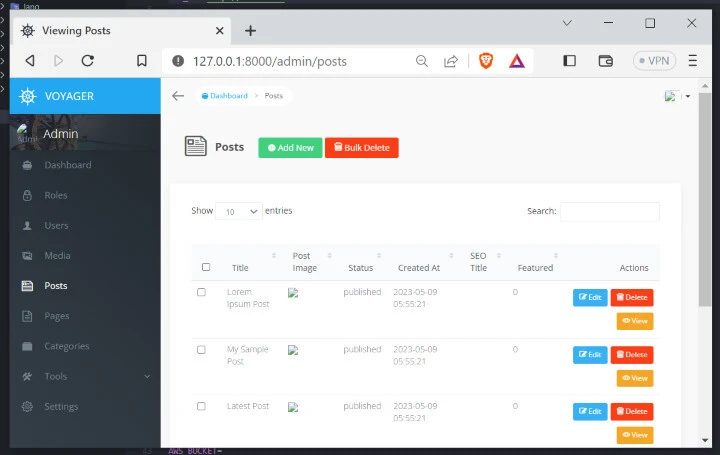Click the back arrow beside the breadcrumb

click(178, 96)
